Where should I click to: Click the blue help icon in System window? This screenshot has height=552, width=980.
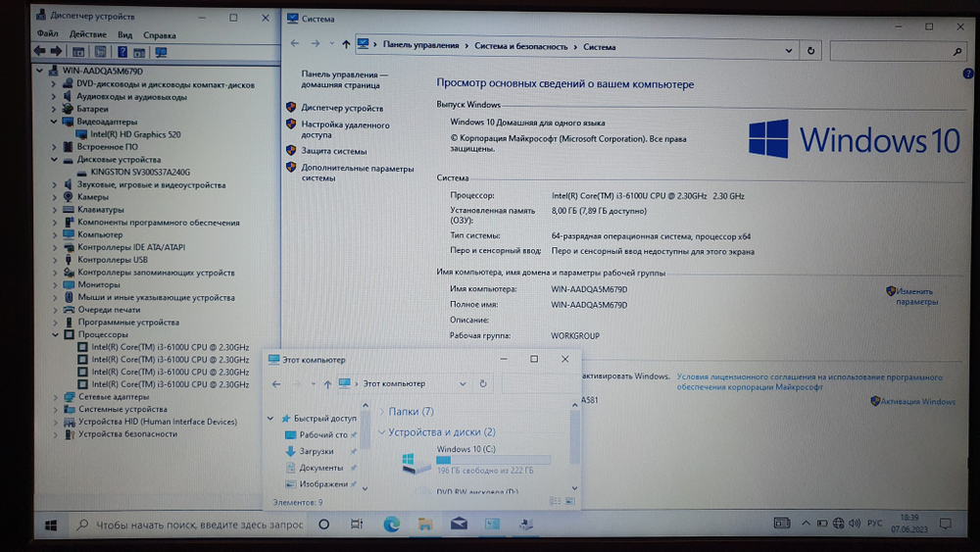tap(967, 74)
